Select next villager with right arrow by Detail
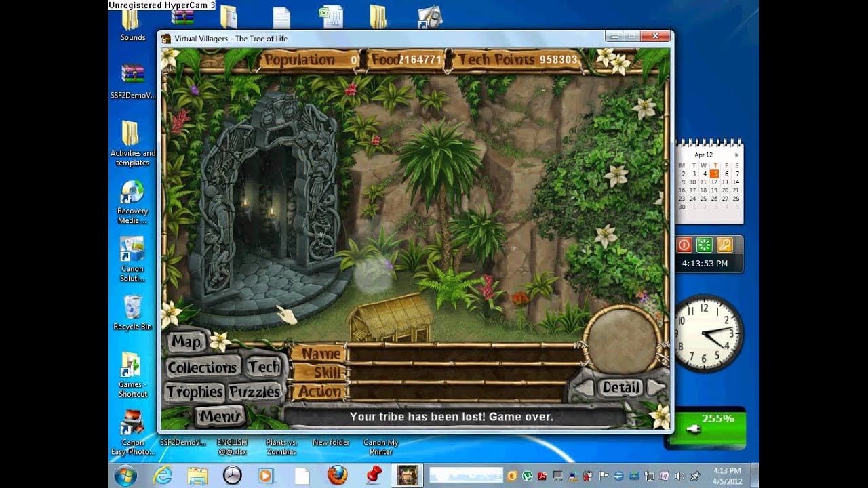868x488 pixels. (x=656, y=388)
